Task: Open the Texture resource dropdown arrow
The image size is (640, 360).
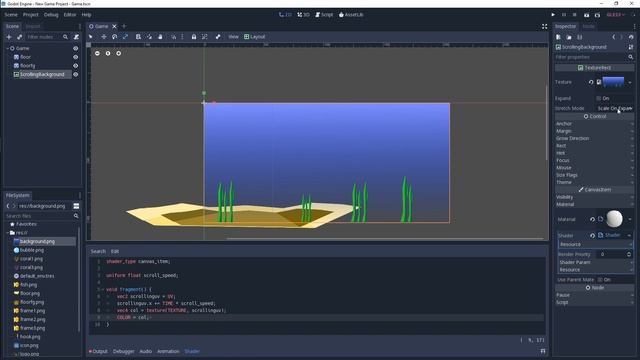Action: 630,82
